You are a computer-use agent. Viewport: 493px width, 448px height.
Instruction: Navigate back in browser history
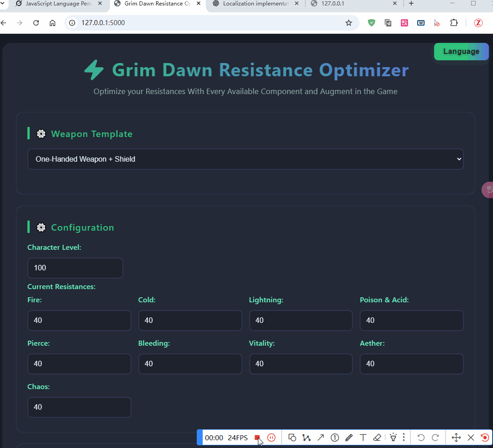click(x=3, y=23)
